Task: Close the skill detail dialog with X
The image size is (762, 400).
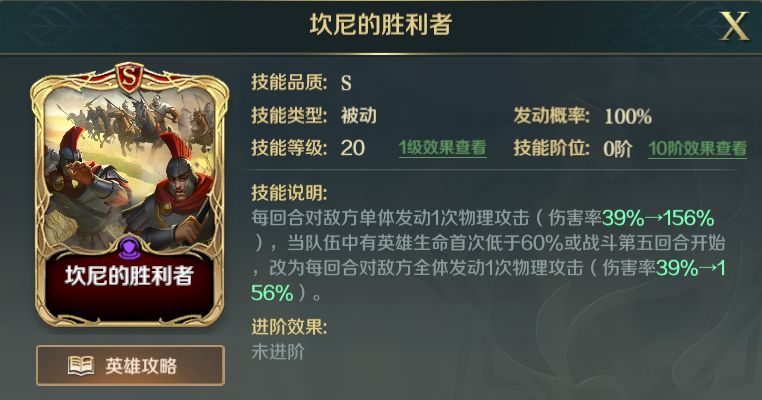Action: 734,26
